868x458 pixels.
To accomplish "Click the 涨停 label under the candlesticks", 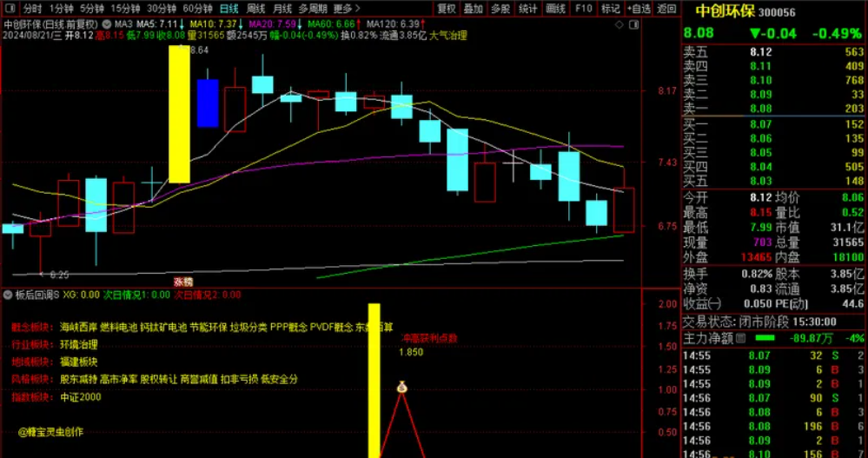I will (182, 282).
